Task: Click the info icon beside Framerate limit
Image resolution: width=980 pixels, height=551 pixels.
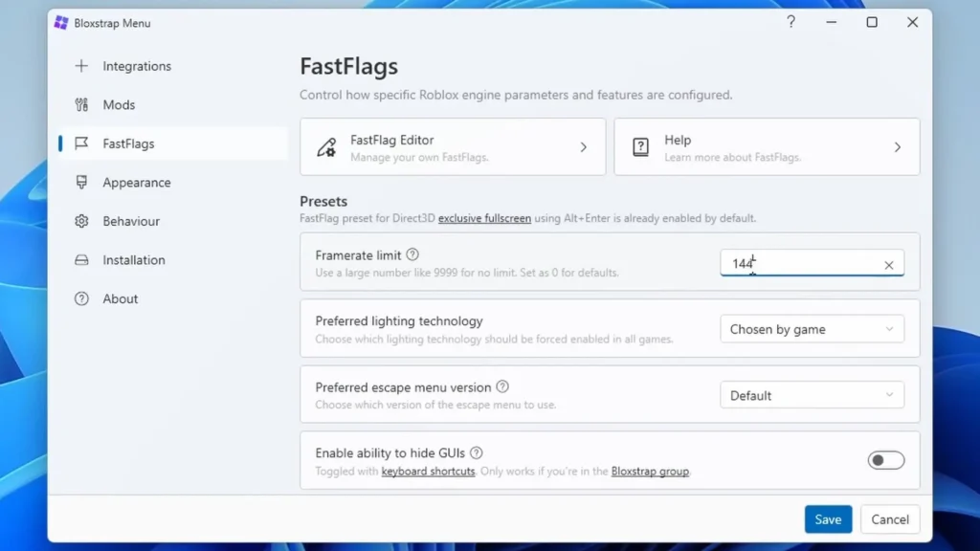Action: (x=412, y=254)
